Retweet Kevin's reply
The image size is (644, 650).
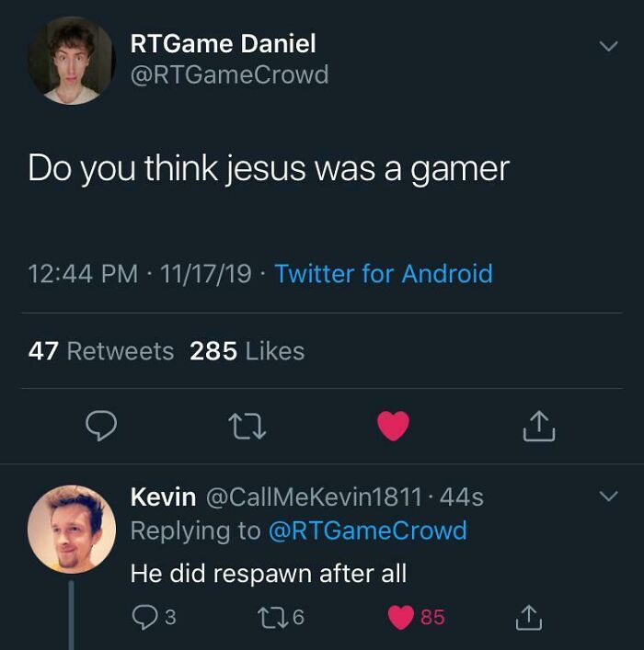coord(270,618)
